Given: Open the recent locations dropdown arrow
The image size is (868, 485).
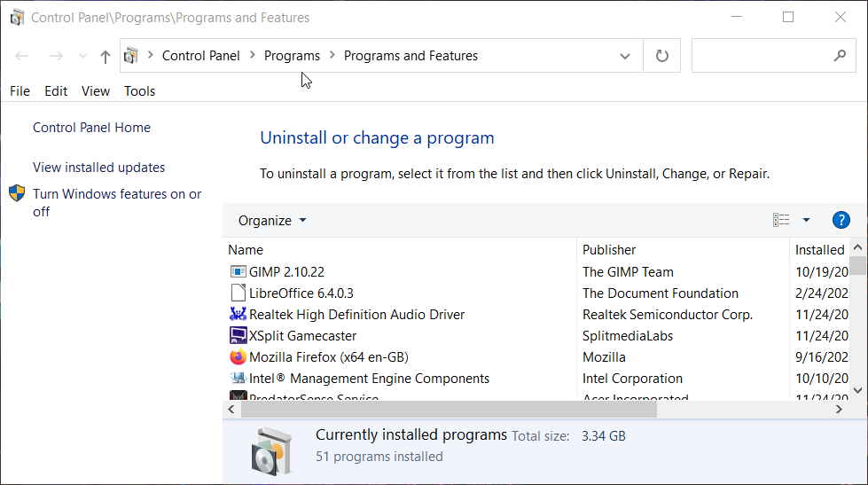Looking at the screenshot, I should coord(82,57).
